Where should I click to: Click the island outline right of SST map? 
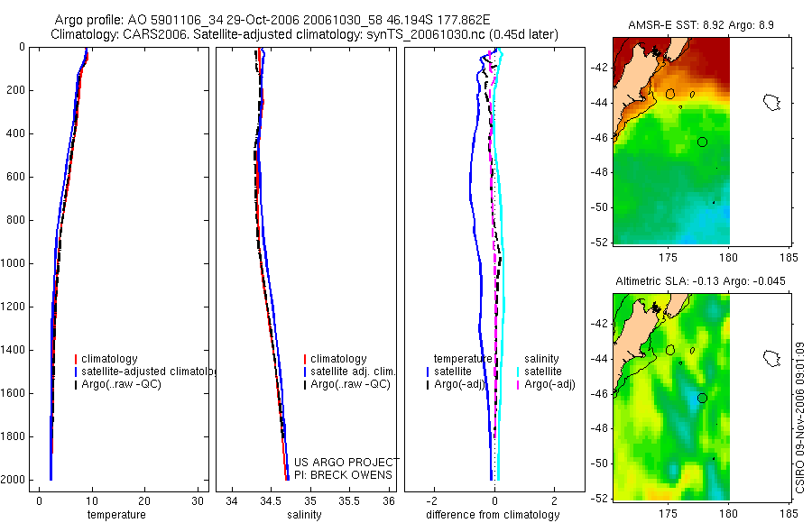772,102
